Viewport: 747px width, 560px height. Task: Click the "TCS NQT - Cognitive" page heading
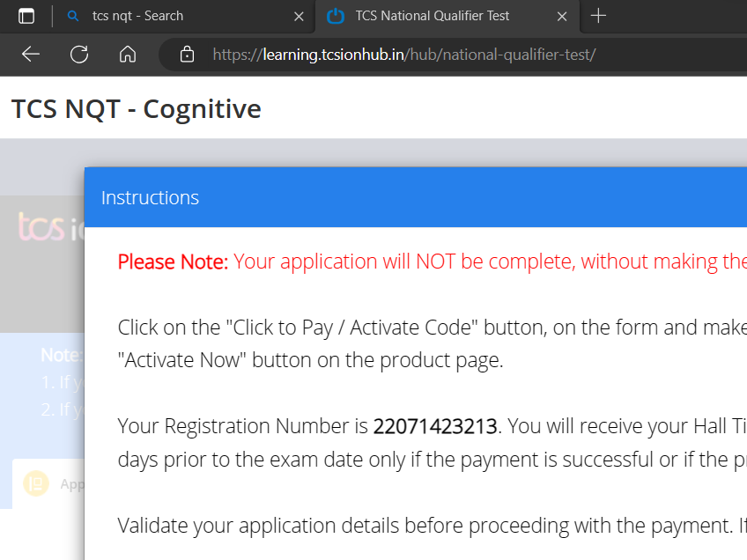point(137,109)
